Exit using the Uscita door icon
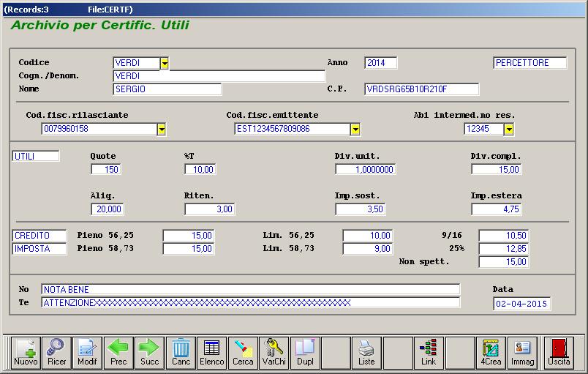588x374 pixels. (559, 352)
